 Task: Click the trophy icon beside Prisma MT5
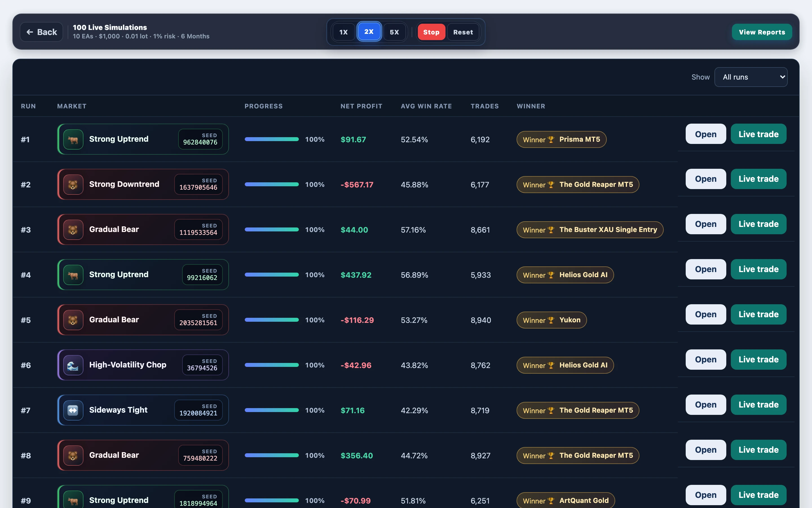coord(551,139)
